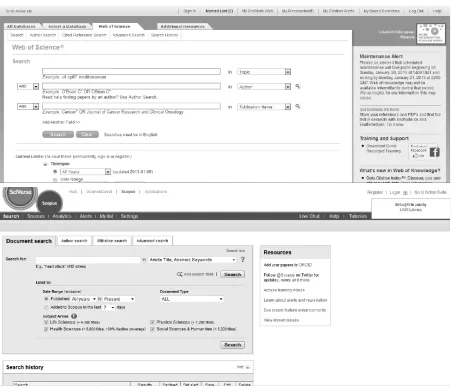Open the Article Title, Abstract, Keywords dropdown
The image size is (453, 388).
pos(192,260)
